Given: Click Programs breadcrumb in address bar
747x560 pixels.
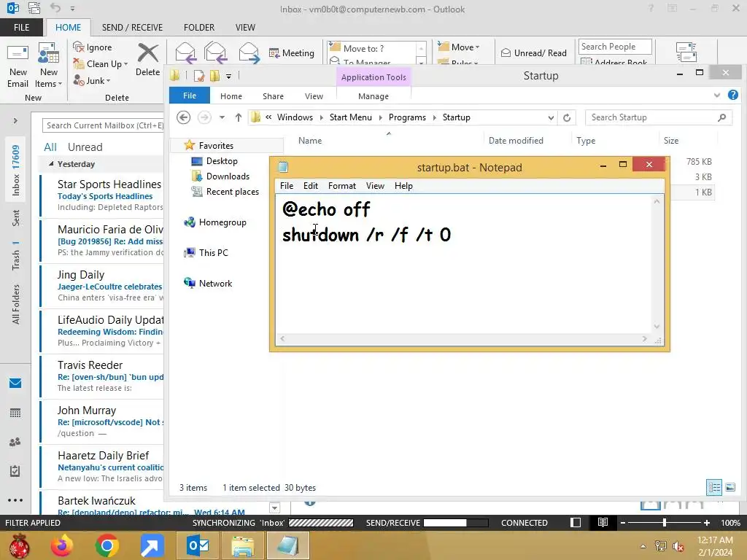Looking at the screenshot, I should [407, 117].
